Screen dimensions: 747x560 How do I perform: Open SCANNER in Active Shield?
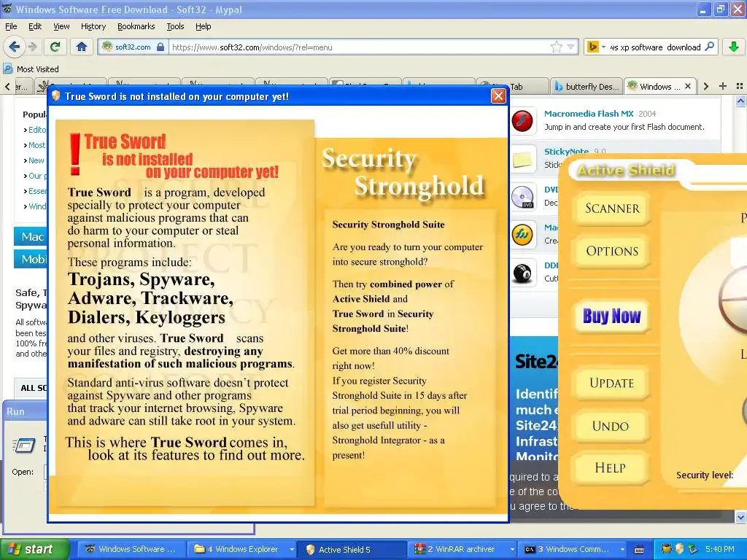coord(612,209)
